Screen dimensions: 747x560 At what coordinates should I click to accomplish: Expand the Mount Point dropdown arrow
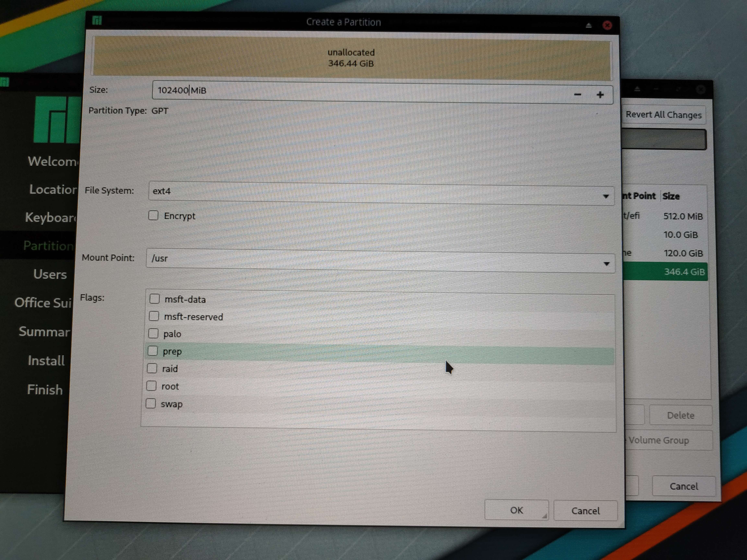click(x=606, y=264)
